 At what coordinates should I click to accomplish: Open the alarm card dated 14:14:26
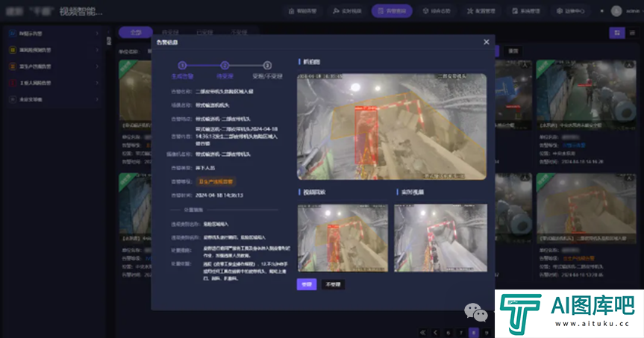click(587, 113)
